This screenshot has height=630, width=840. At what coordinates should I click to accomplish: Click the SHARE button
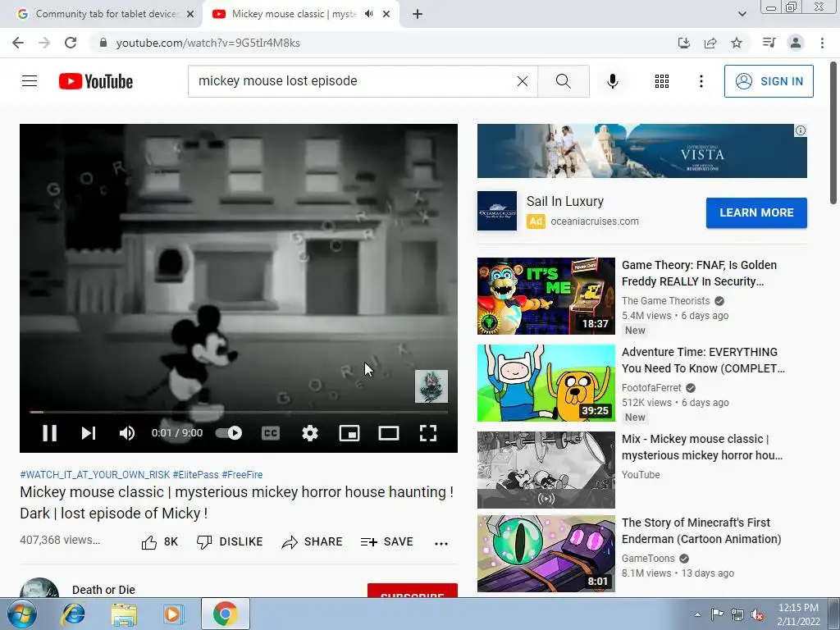312,542
